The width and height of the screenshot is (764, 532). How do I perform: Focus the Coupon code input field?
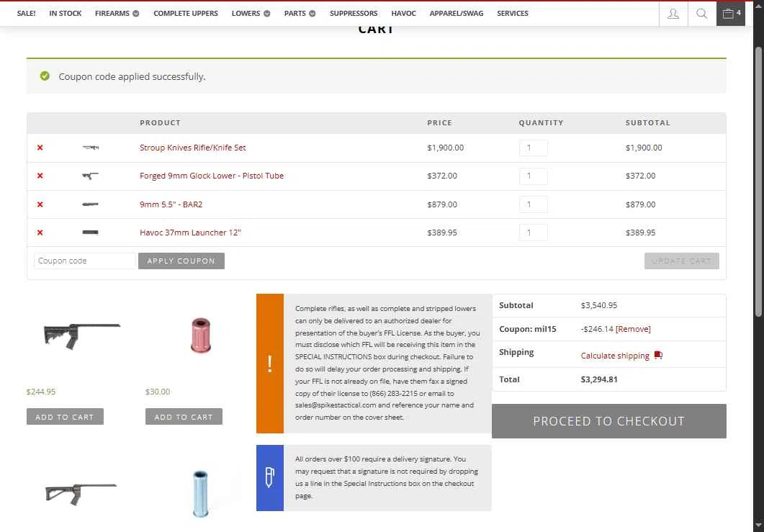coord(84,261)
